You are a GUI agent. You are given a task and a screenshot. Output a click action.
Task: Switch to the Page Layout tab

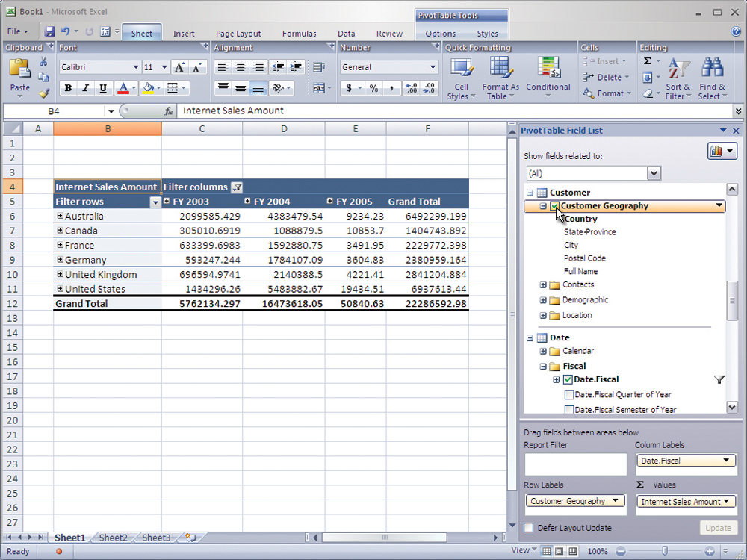238,34
